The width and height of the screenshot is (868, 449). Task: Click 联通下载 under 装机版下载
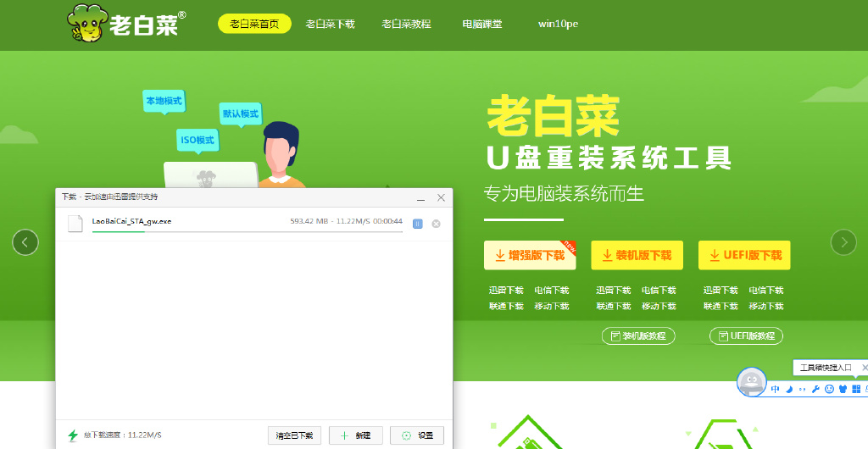point(614,307)
